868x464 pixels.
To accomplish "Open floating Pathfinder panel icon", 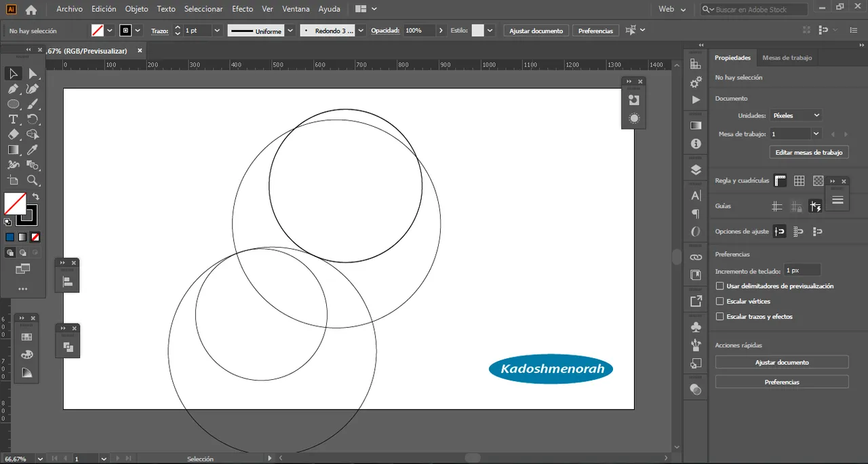I will 67,347.
